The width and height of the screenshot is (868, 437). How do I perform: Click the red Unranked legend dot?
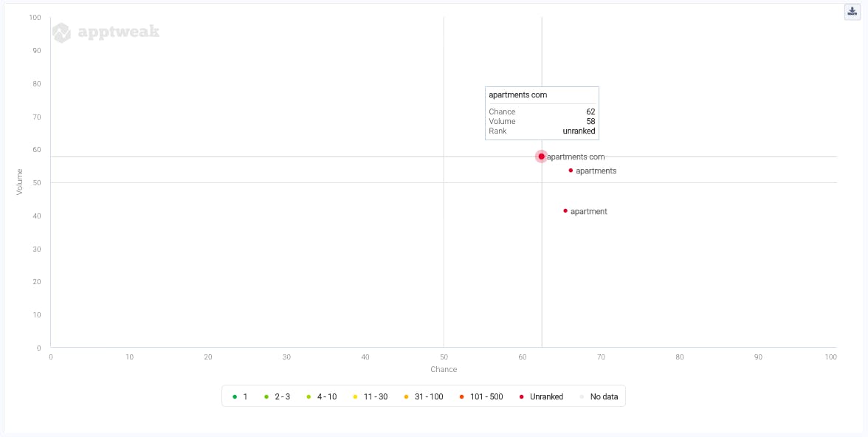pos(520,396)
